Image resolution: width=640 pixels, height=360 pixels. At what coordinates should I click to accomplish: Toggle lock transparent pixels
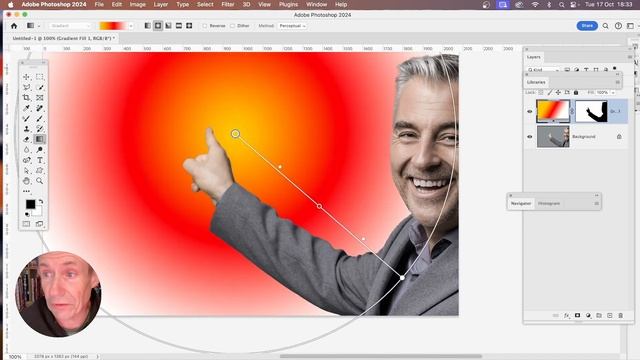pos(541,93)
